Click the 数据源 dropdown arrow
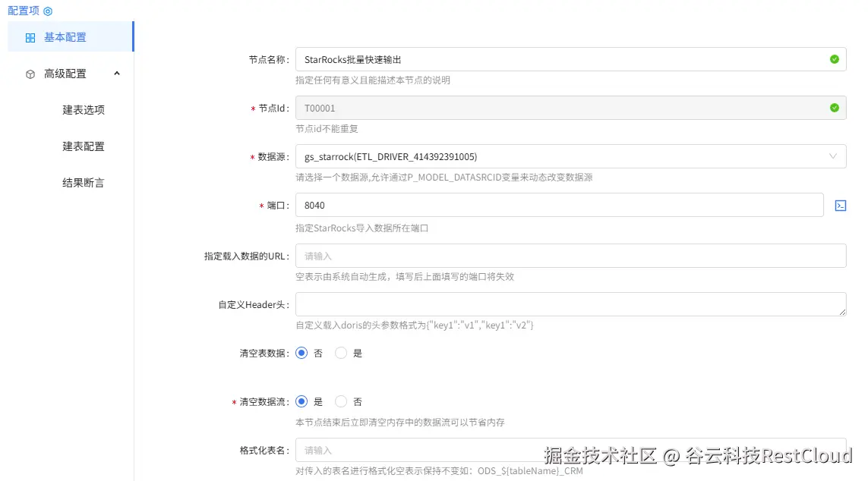The height and width of the screenshot is (481, 868). tap(832, 156)
